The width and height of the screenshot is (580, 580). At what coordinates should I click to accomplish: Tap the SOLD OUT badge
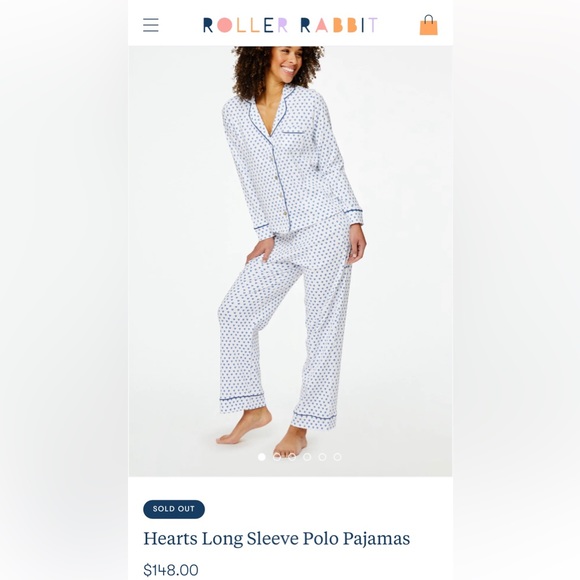pos(174,509)
